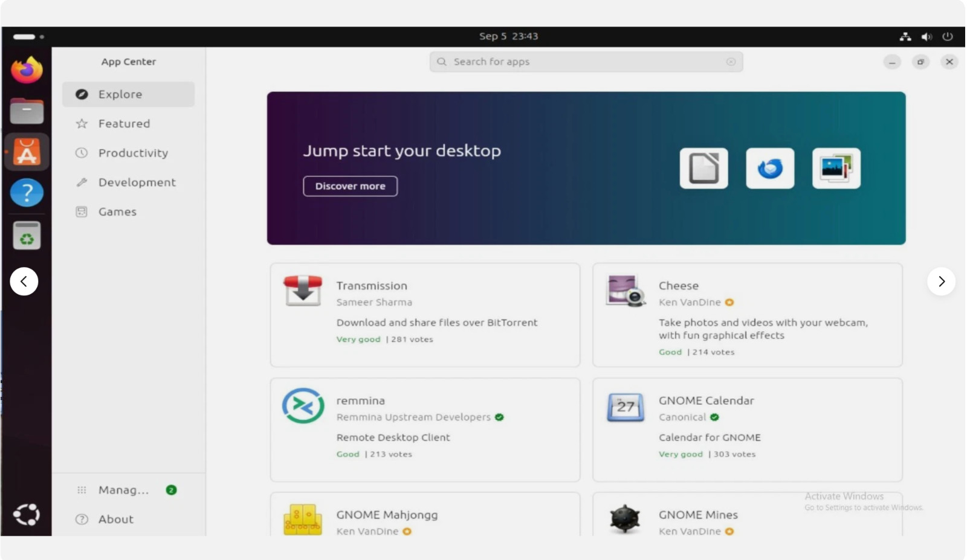Click the GNOME Mines bomb icon
Image resolution: width=967 pixels, height=560 pixels.
click(x=625, y=519)
